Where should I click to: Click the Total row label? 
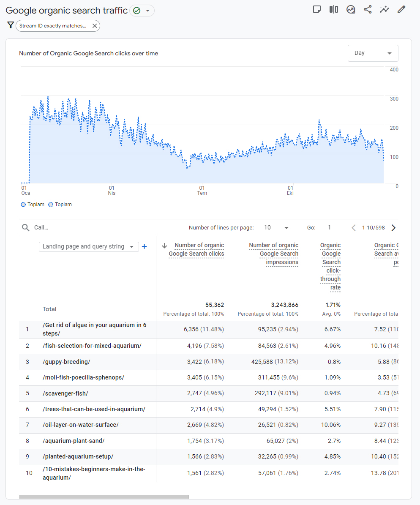coord(49,309)
